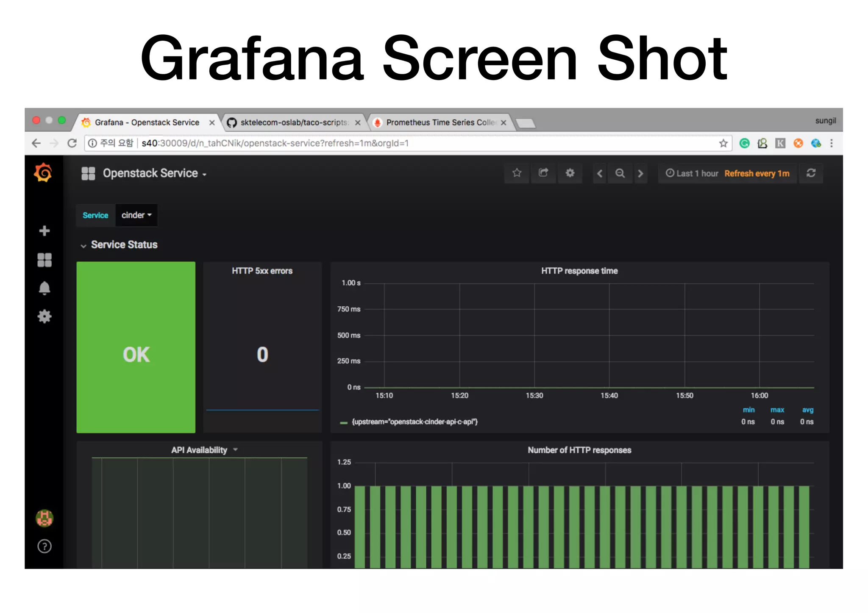Click the Grafana logo home icon

click(43, 173)
